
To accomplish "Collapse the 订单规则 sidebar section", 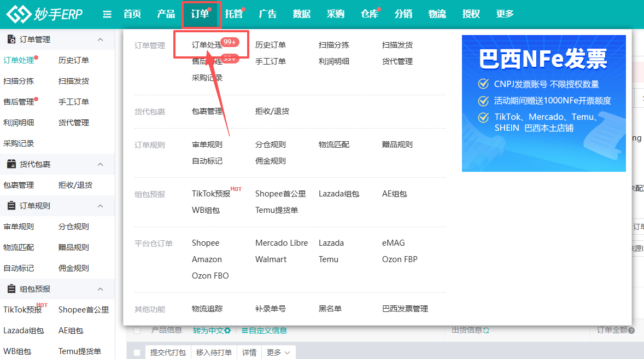I will point(100,206).
